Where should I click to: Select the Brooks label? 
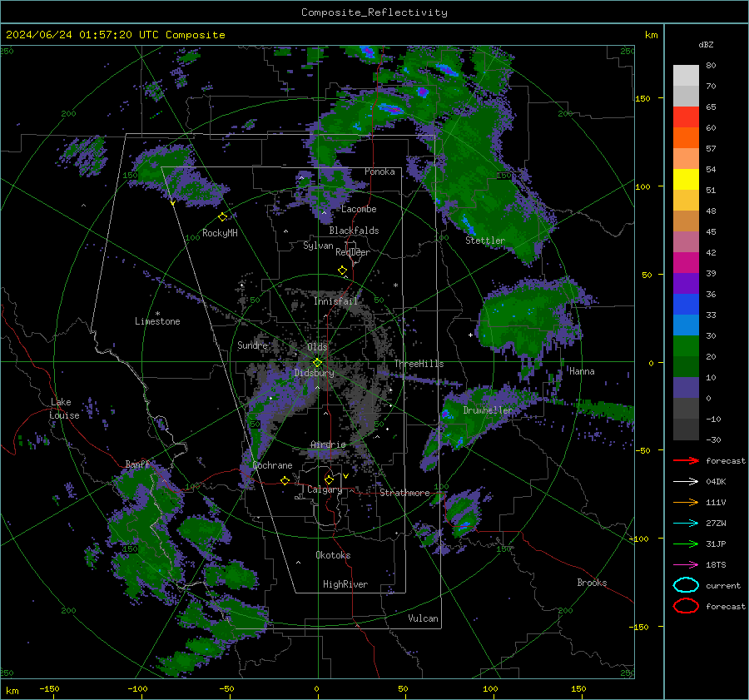(x=592, y=583)
